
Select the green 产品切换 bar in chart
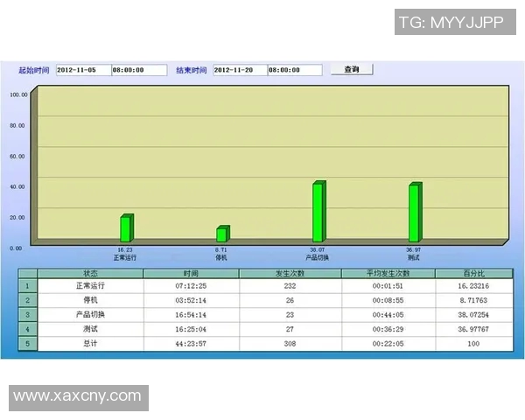coord(318,211)
